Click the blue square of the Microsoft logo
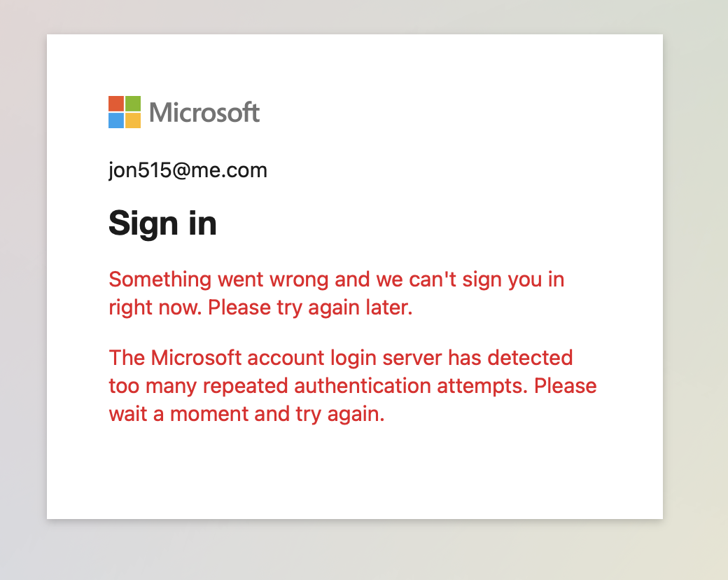This screenshot has height=580, width=728. 116,120
